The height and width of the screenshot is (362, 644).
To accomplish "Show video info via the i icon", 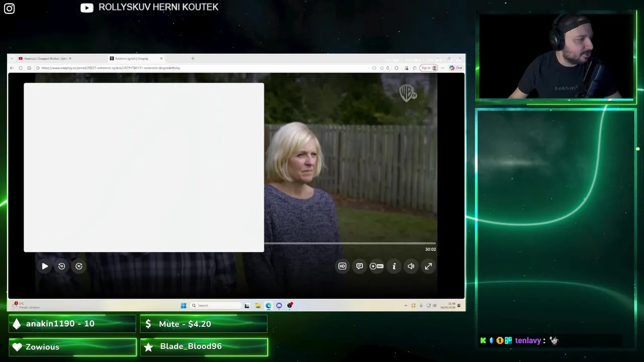I will pos(394,266).
